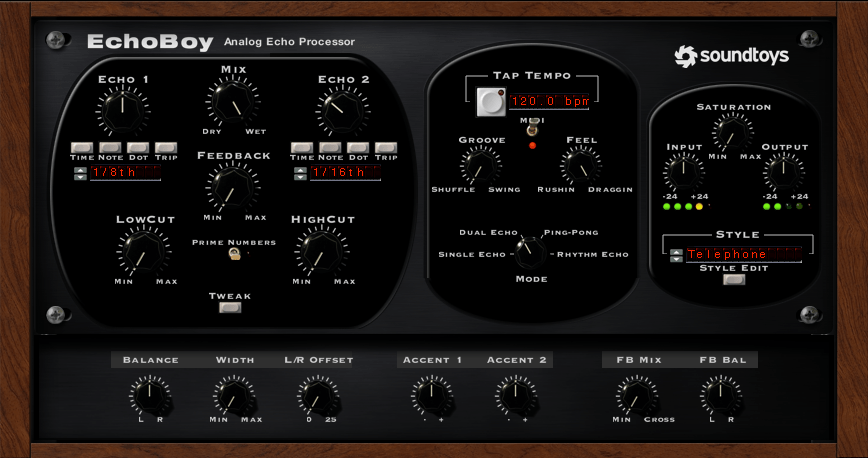Toggle the Prime Numbers lock icon

[x=233, y=254]
